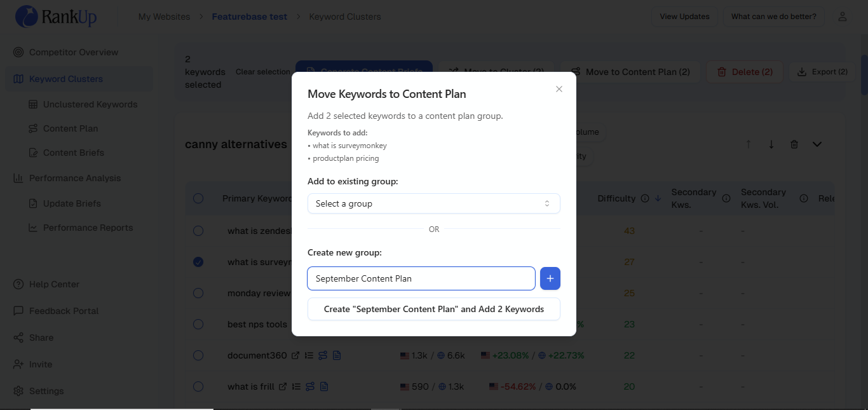Open Help Center link
This screenshot has height=410, width=868.
click(54, 284)
